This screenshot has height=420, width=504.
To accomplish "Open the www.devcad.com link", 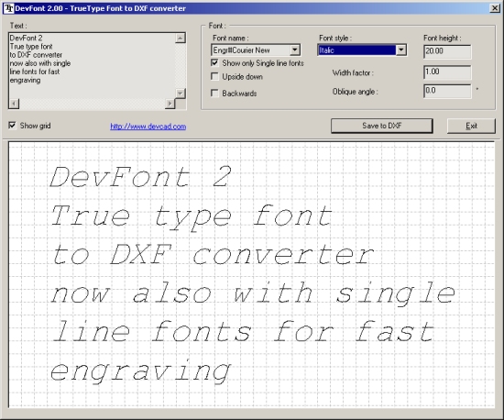I will click(x=148, y=127).
